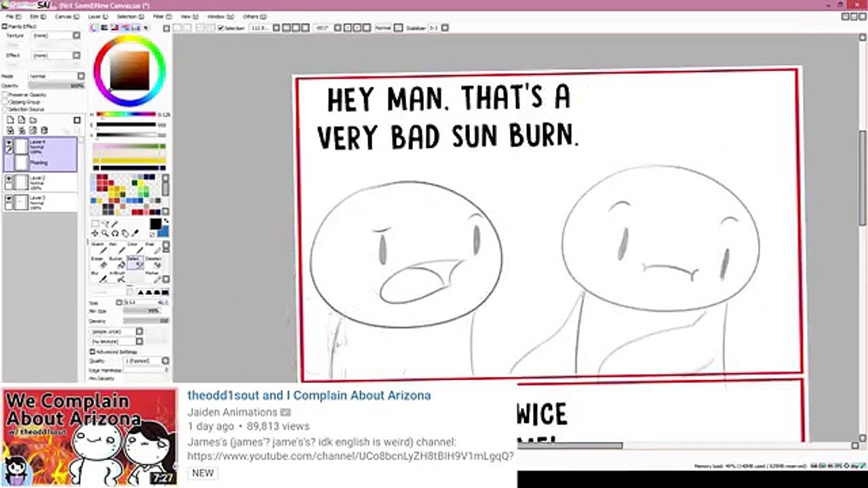
Task: Select the move tool
Action: (95, 234)
